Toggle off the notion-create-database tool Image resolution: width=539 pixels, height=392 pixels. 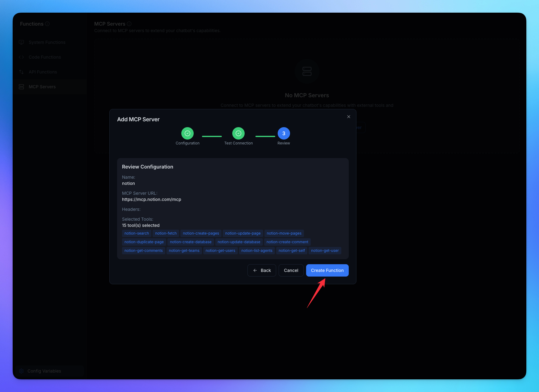coord(191,242)
